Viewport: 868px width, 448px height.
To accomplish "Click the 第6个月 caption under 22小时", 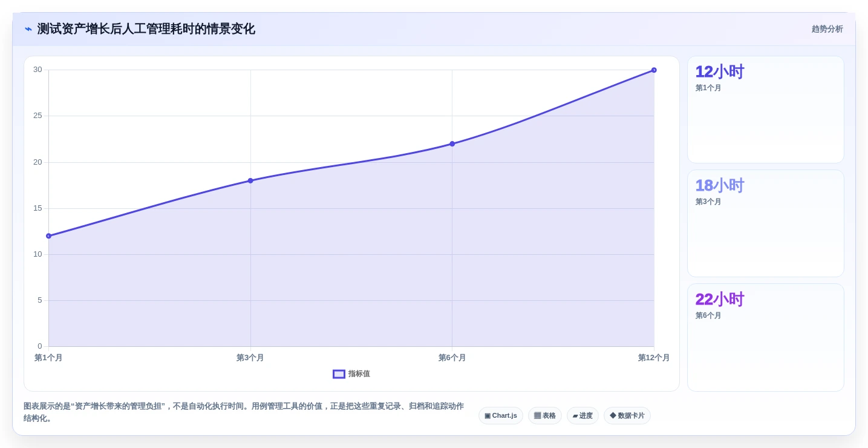I will pyautogui.click(x=708, y=315).
